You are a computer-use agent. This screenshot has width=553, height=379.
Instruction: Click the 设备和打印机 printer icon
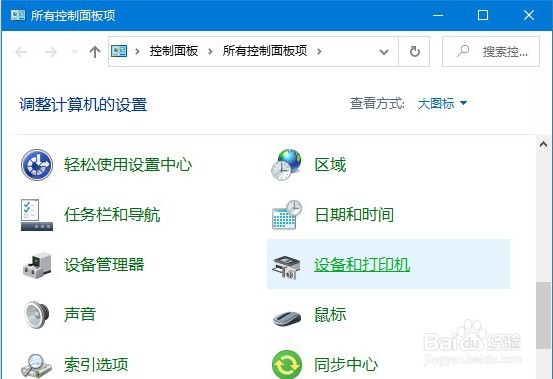coord(287,268)
